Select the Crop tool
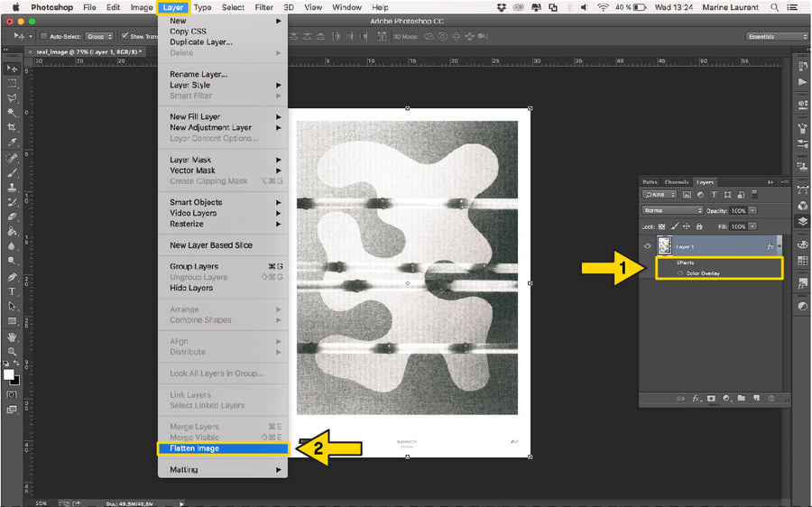The width and height of the screenshot is (812, 507). point(12,127)
